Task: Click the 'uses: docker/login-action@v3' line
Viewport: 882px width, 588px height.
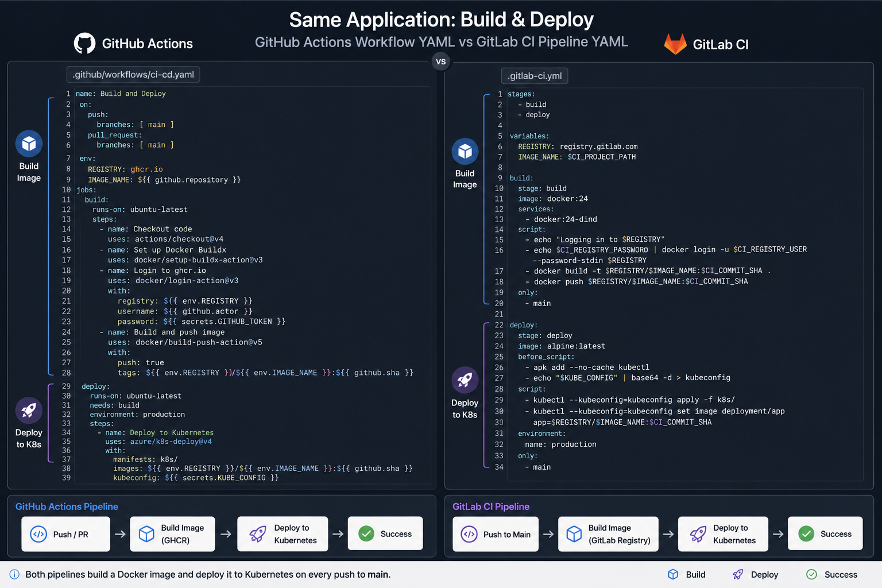Action: click(x=173, y=281)
